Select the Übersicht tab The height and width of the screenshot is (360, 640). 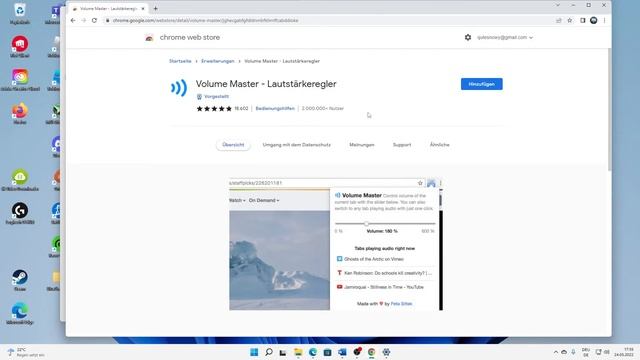pos(233,145)
